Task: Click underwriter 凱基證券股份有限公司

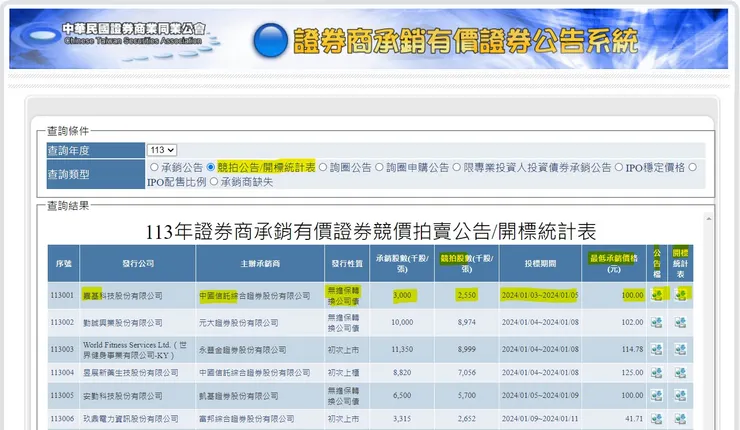Action: tap(239, 396)
